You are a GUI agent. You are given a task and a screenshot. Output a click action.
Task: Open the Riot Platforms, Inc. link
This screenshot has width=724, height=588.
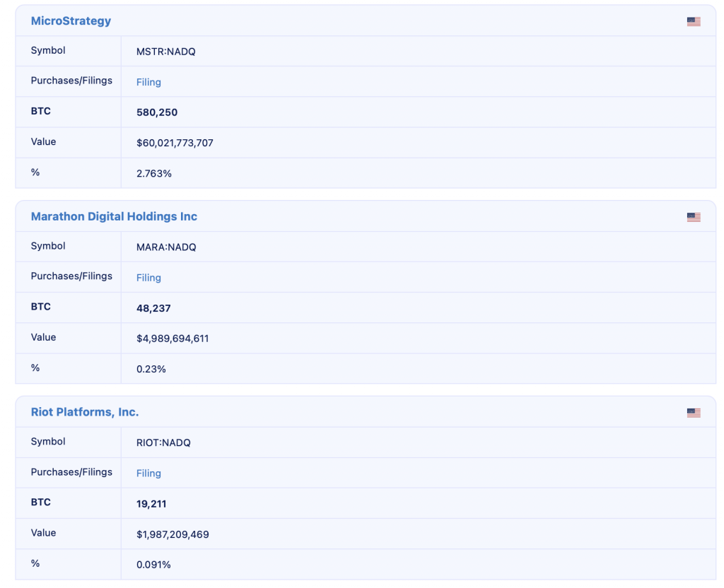[x=85, y=412]
